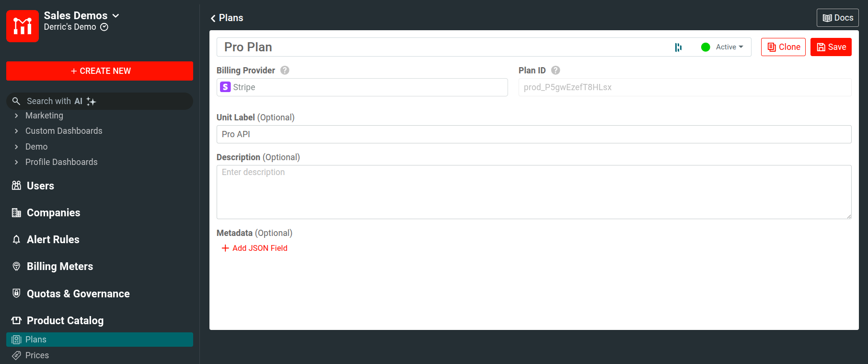Click the red Metronome logo
The width and height of the screenshot is (868, 364).
pyautogui.click(x=23, y=26)
